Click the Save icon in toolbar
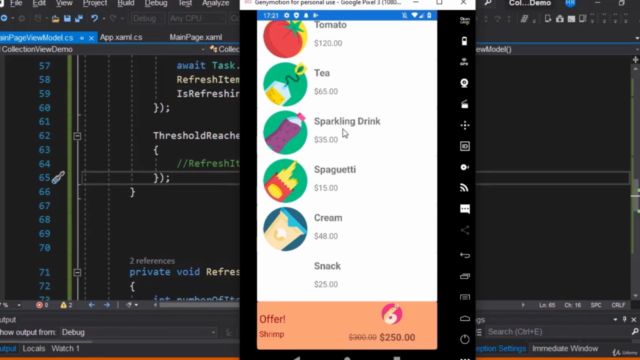The width and height of the screenshot is (640, 360). pos(67,19)
